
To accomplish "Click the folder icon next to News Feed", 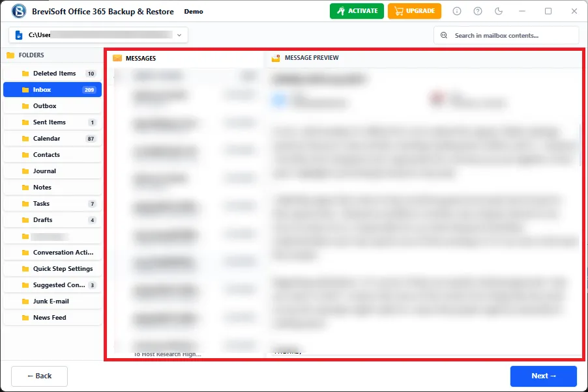I will pyautogui.click(x=25, y=318).
